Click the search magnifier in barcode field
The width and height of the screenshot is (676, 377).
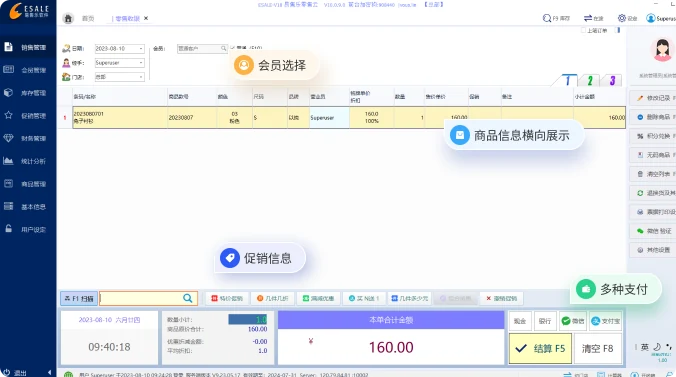188,298
